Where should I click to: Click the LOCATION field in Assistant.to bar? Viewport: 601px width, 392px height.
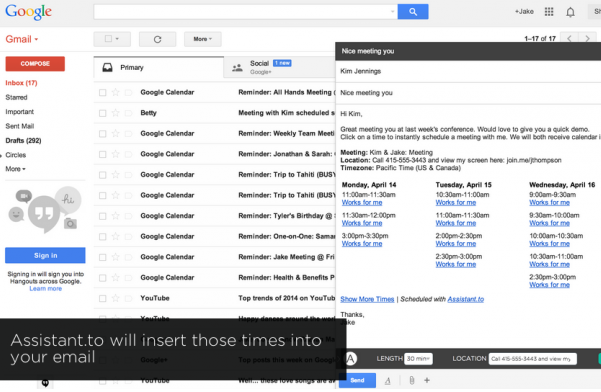pos(533,359)
